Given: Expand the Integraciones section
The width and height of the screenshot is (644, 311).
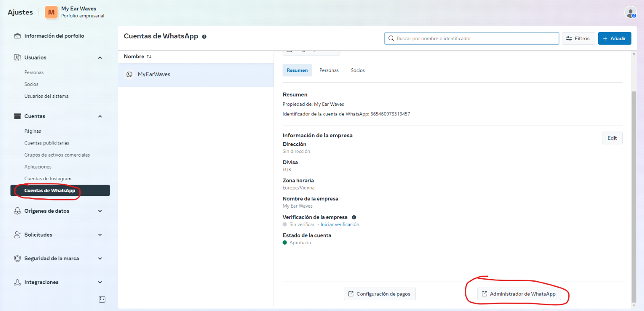Looking at the screenshot, I should [100, 282].
